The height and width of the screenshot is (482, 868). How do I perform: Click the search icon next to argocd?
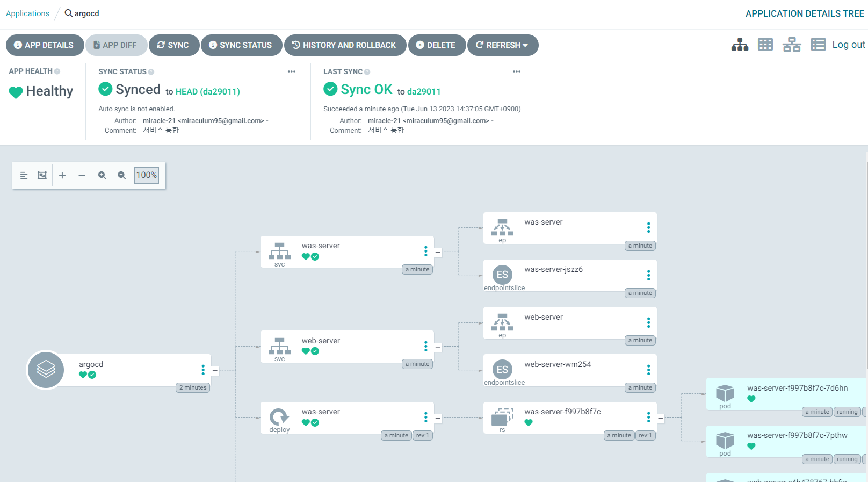tap(69, 13)
